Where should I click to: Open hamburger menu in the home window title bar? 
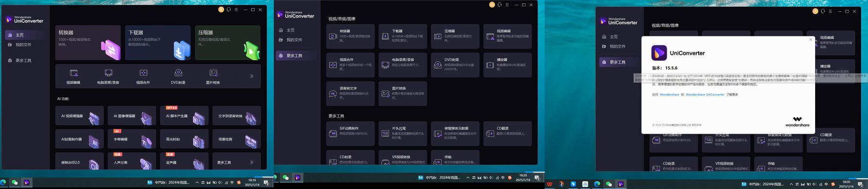[x=236, y=10]
